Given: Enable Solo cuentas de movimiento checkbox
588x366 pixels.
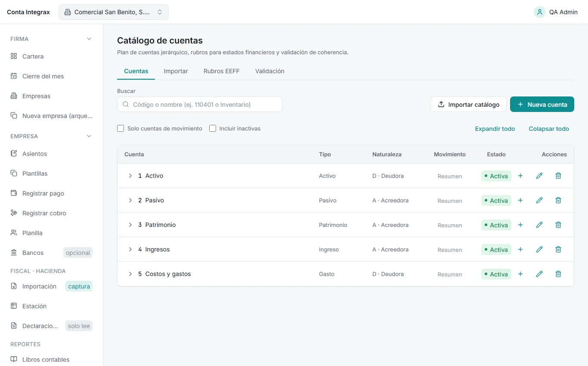Looking at the screenshot, I should 121,128.
